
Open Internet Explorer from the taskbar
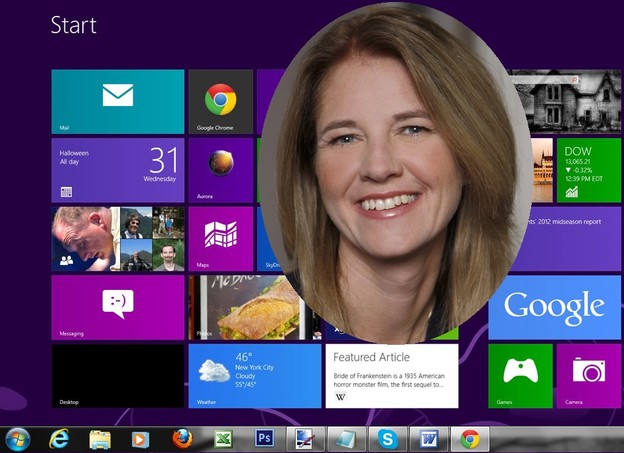click(x=59, y=438)
